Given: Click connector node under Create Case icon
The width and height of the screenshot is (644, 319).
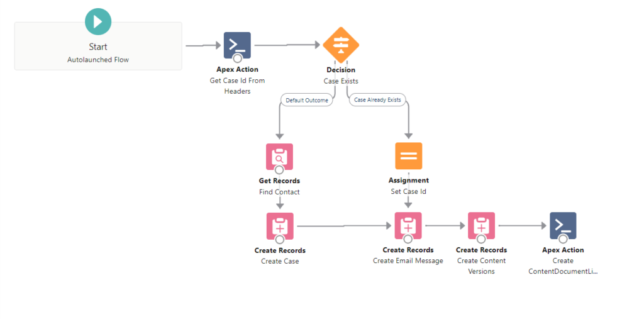Looking at the screenshot, I should (280, 239).
